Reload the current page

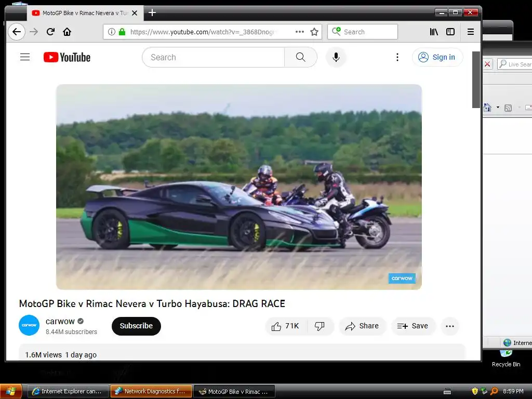pyautogui.click(x=50, y=32)
